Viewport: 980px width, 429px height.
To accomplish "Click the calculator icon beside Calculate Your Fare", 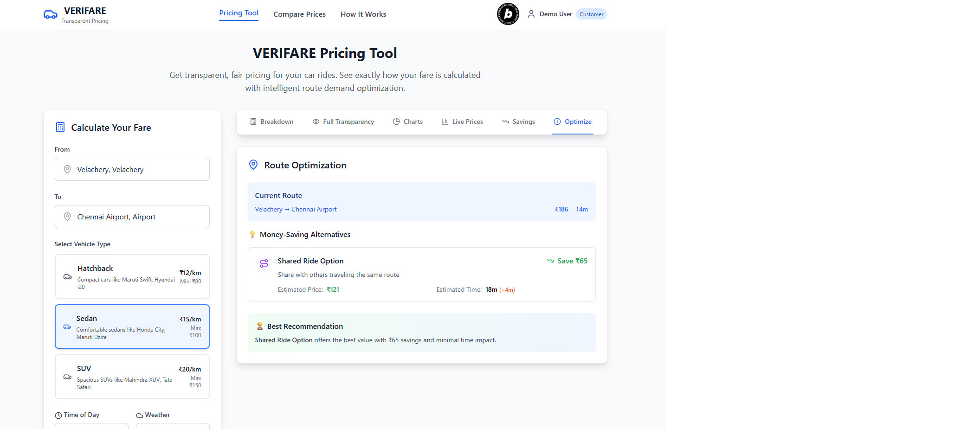I will click(60, 128).
